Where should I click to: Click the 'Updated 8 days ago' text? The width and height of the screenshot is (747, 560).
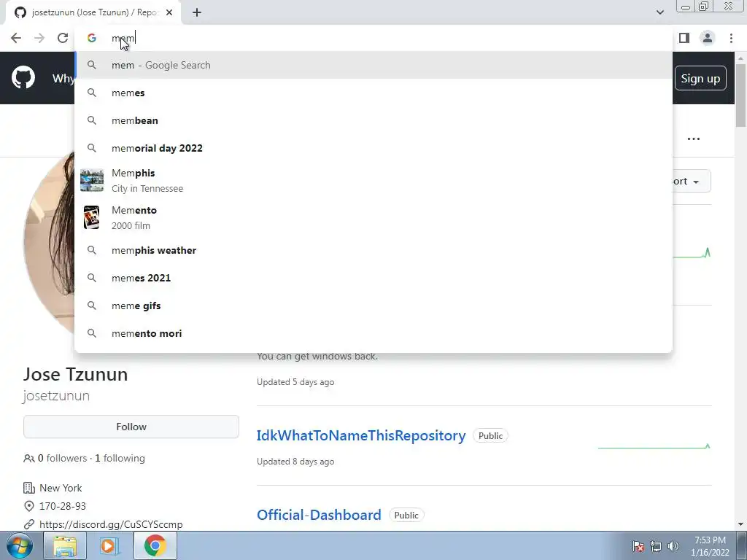click(295, 462)
